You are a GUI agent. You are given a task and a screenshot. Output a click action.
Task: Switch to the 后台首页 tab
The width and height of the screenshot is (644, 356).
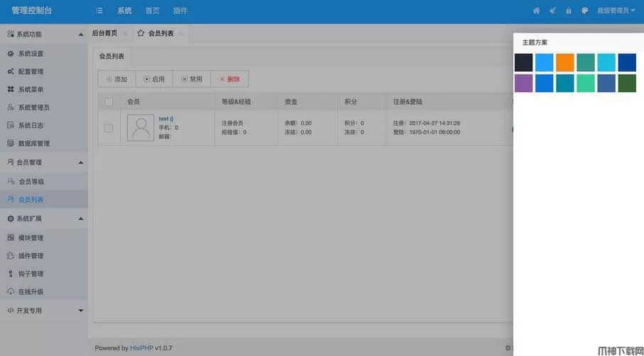(104, 33)
